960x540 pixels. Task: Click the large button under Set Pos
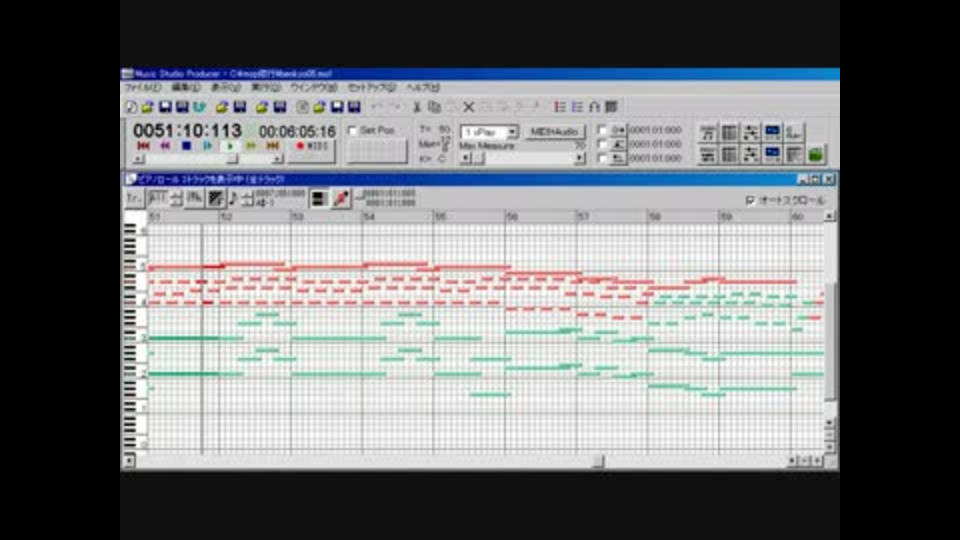377,151
